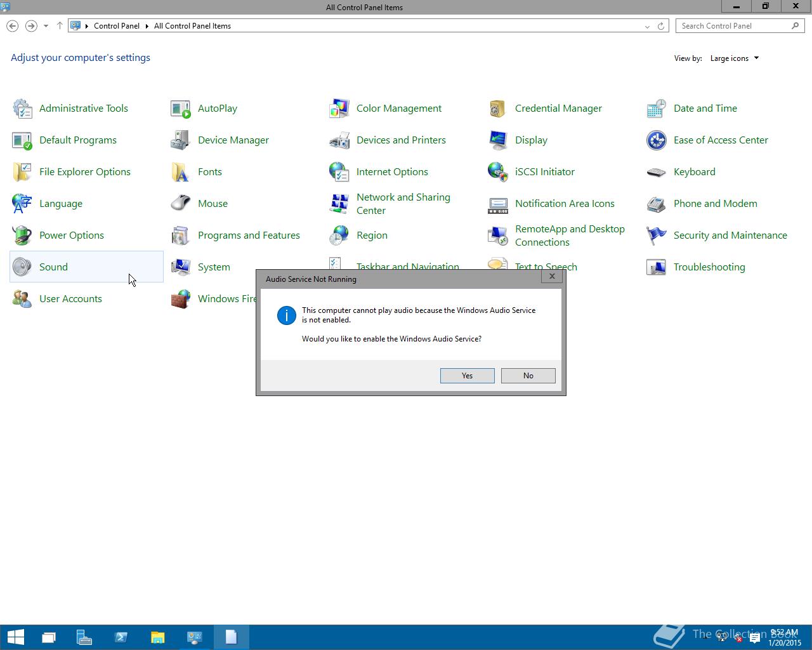Open the AutoPlay icon
The image size is (812, 650).
click(x=181, y=109)
